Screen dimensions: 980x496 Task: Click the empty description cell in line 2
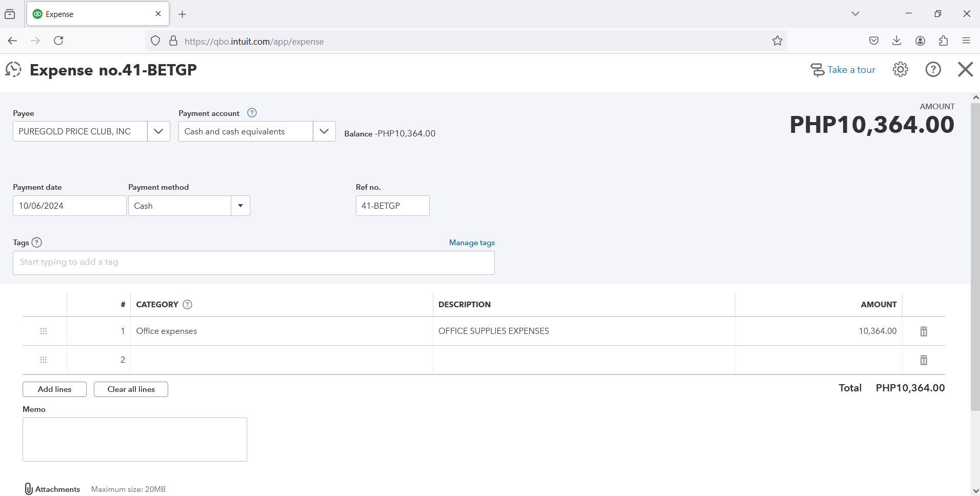pos(584,360)
